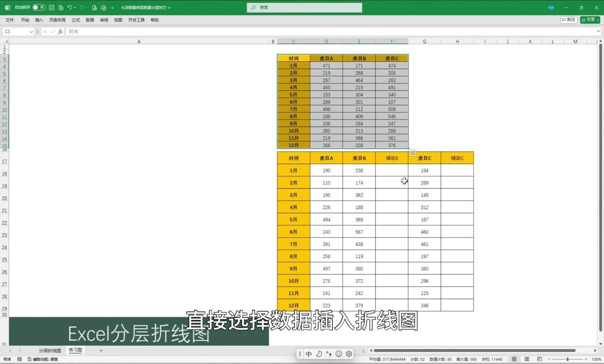Click the print preview icon in quick access
604x364 pixels.
point(104,8)
